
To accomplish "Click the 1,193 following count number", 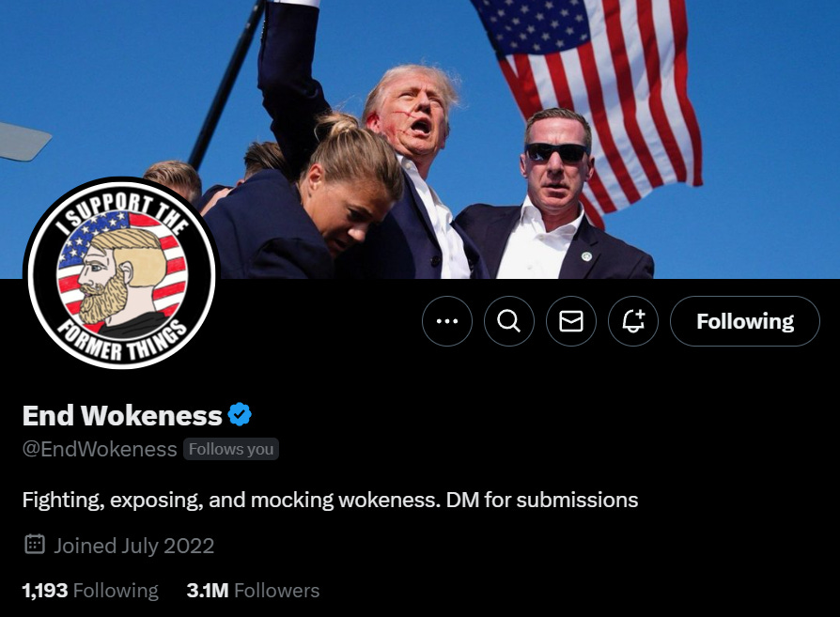I will point(45,590).
